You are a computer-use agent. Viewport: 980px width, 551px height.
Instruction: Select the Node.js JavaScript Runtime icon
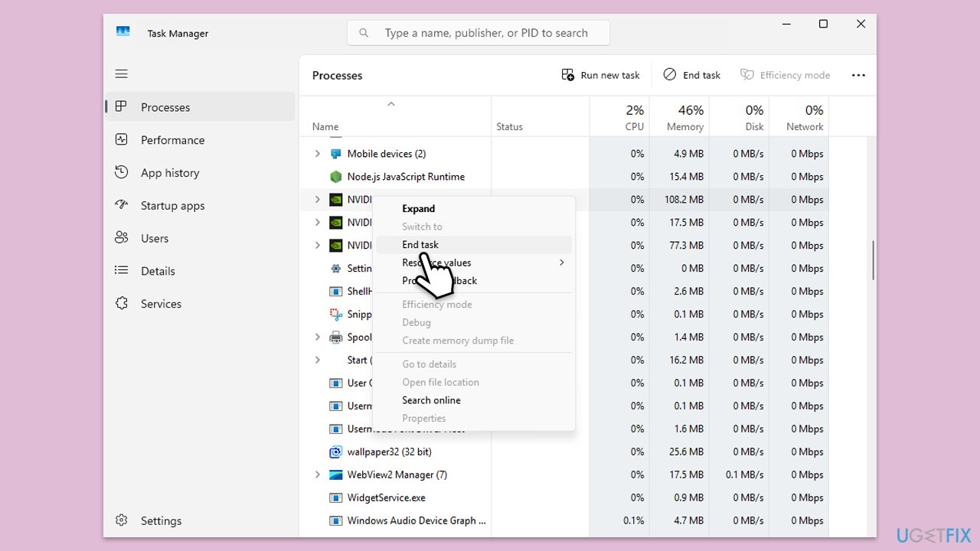(335, 177)
